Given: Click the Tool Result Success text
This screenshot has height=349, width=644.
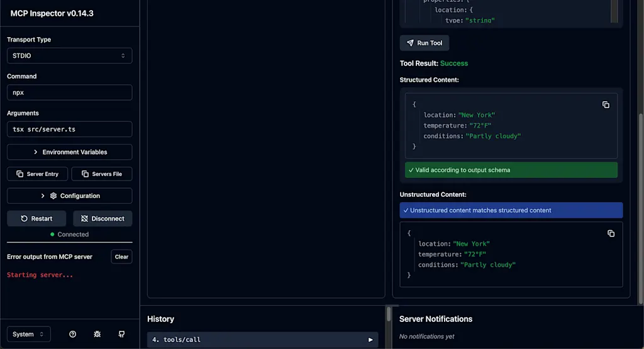Looking at the screenshot, I should pos(454,64).
